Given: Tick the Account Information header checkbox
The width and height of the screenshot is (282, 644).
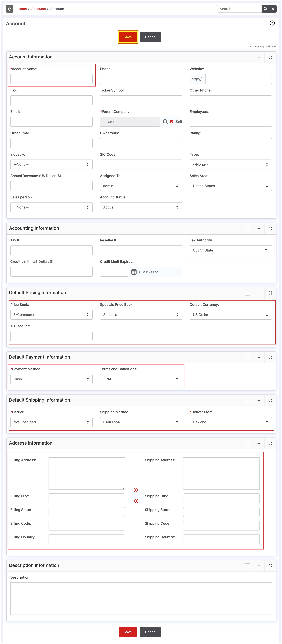Looking at the screenshot, I should point(247,57).
